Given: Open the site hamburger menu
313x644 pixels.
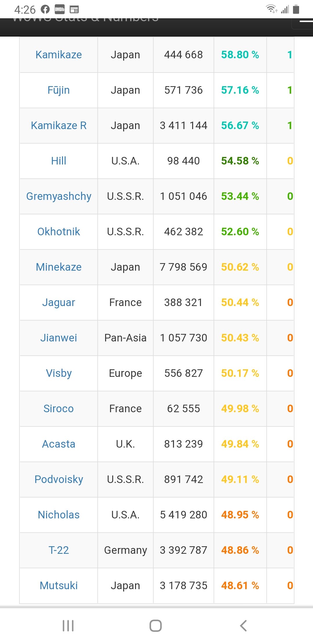Looking at the screenshot, I should pos(306,21).
